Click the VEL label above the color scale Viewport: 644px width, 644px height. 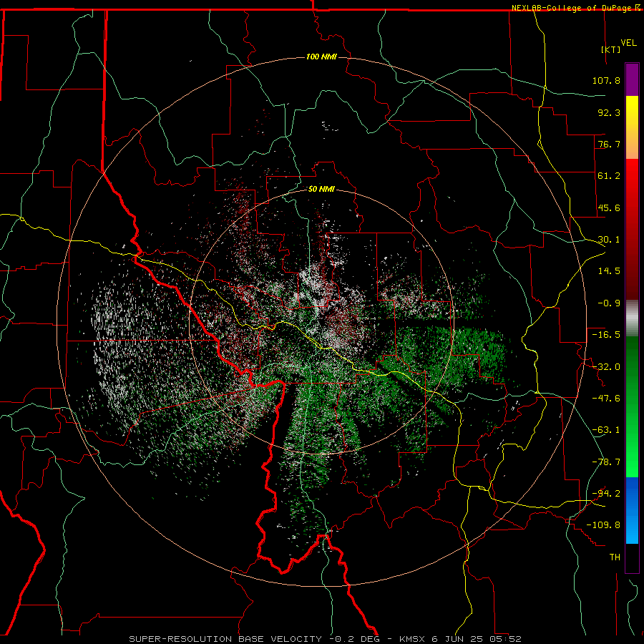(x=629, y=42)
